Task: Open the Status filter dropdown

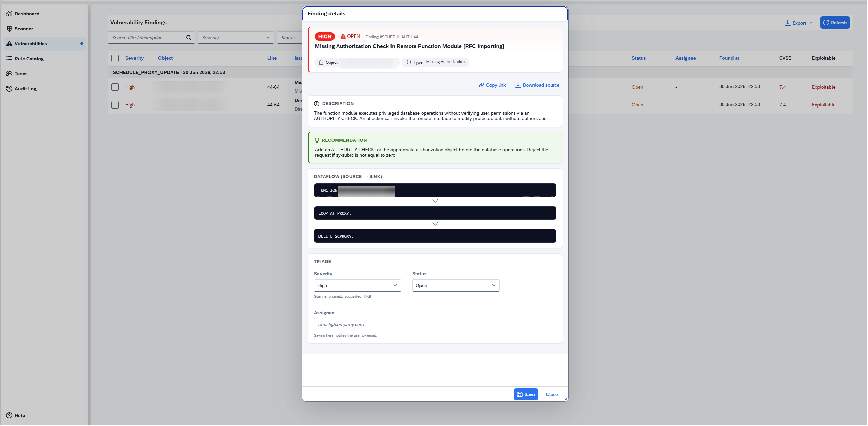Action: click(x=289, y=38)
